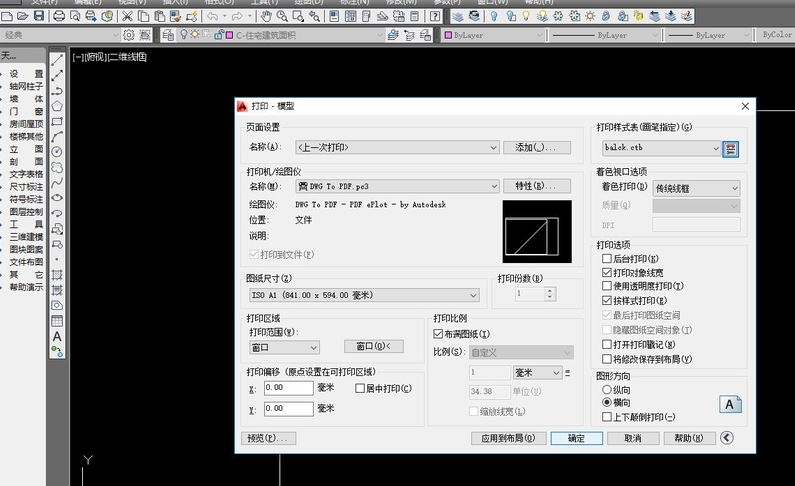Toggle 按样式打印 checkbox

[x=607, y=301]
